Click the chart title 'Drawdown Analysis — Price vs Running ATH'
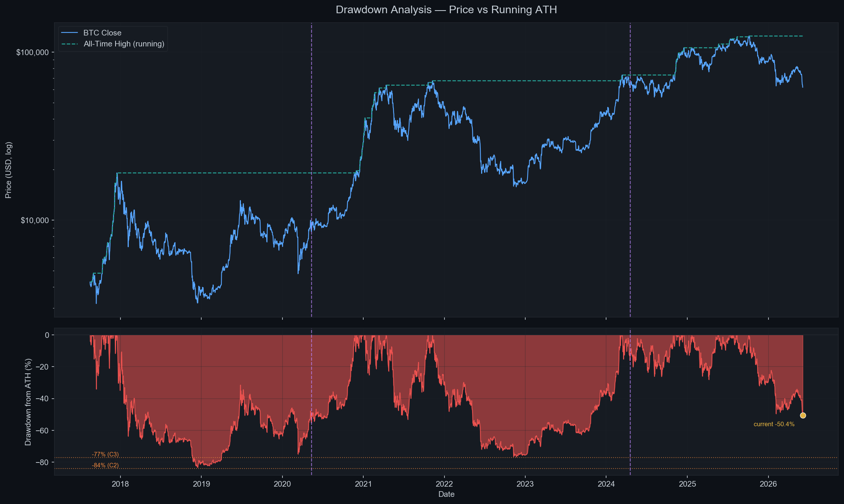This screenshot has width=844, height=504. pyautogui.click(x=446, y=10)
